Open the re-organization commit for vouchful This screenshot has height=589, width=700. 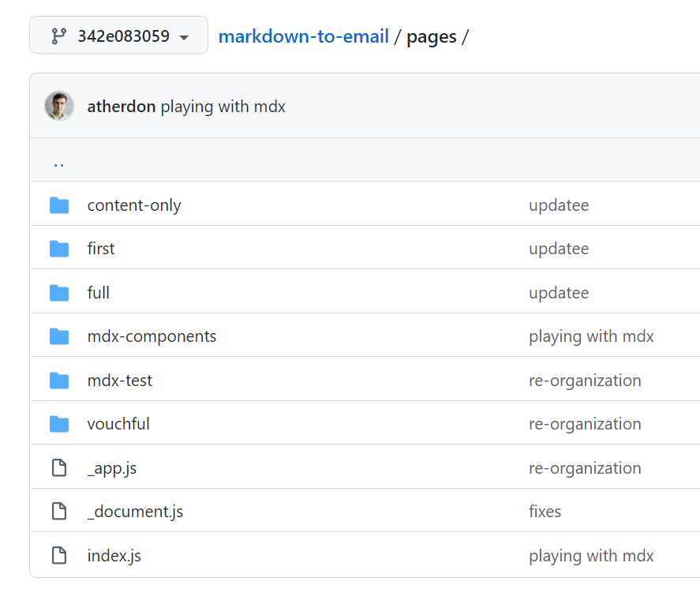point(585,424)
